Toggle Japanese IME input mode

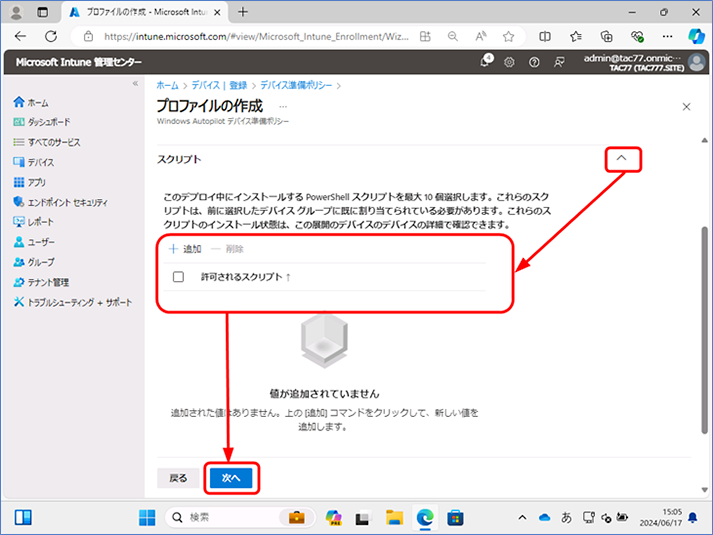[x=566, y=518]
